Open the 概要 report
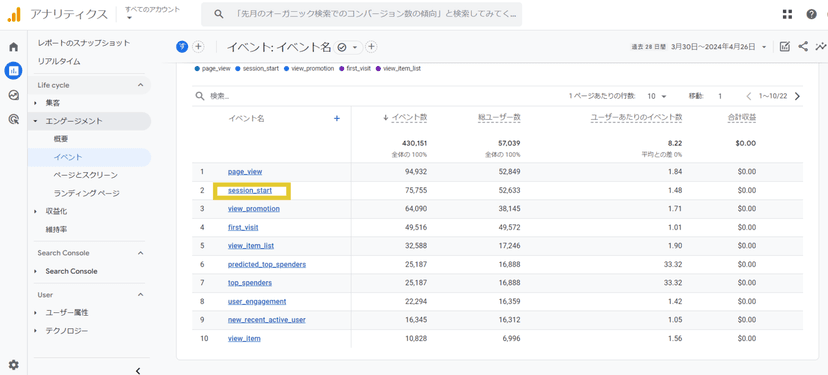This screenshot has height=375, width=828. pyautogui.click(x=61, y=139)
